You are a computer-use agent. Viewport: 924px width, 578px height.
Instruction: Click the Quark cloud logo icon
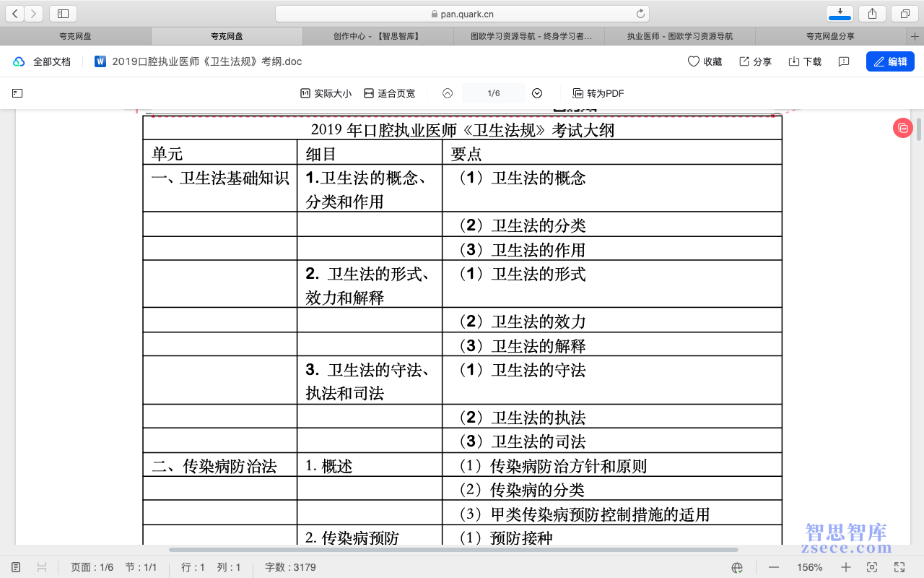click(19, 62)
